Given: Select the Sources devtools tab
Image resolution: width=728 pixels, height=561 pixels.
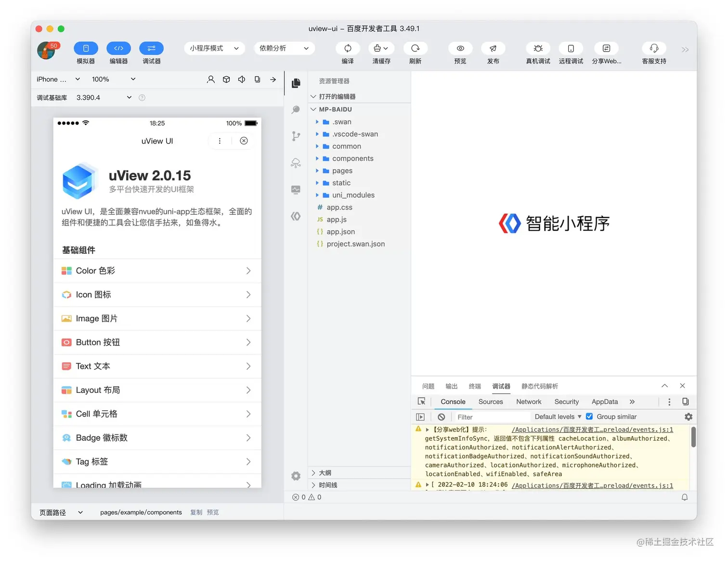Looking at the screenshot, I should 491,402.
